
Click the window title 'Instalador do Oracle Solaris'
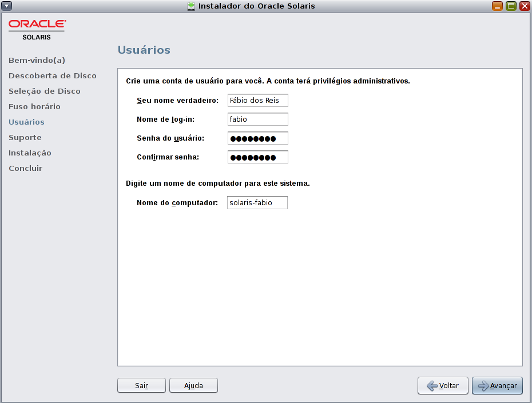(256, 6)
